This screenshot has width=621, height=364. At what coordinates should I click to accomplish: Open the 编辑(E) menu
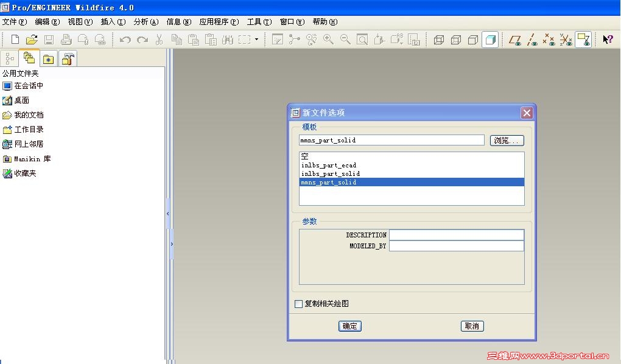(47, 22)
